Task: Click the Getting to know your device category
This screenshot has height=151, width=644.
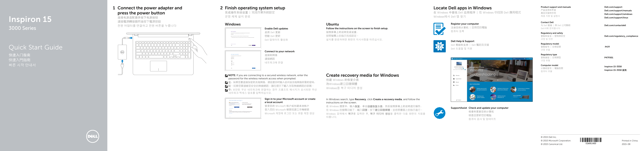Action: coord(499,89)
